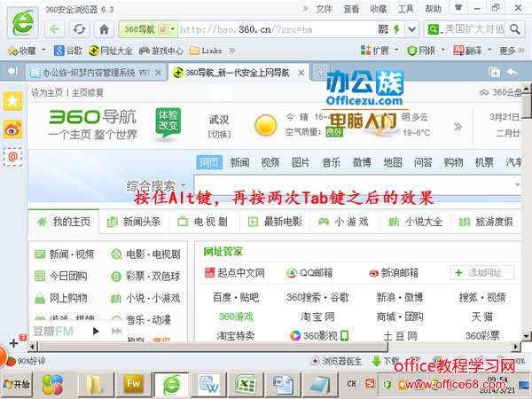The width and height of the screenshot is (532, 399).
Task: Open the 收藏 favorites dropdown arrow
Action: tap(43, 51)
